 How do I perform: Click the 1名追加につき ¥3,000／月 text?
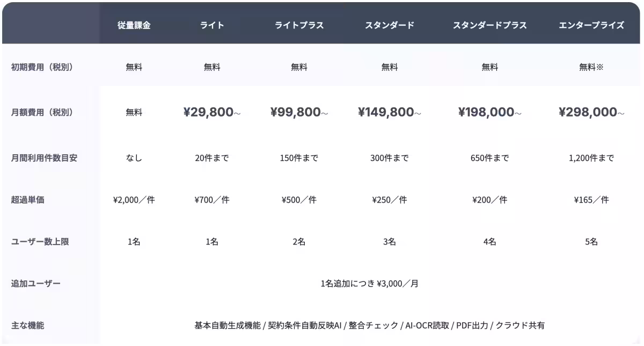click(369, 283)
